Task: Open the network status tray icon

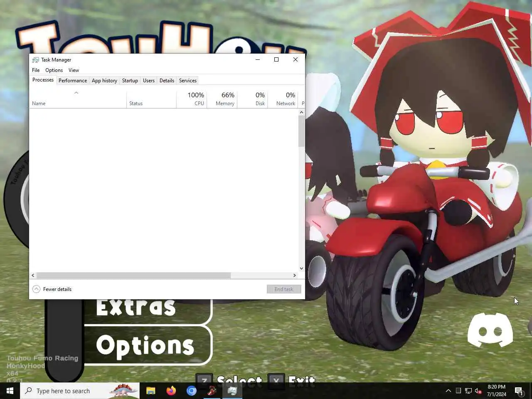Action: (468, 391)
